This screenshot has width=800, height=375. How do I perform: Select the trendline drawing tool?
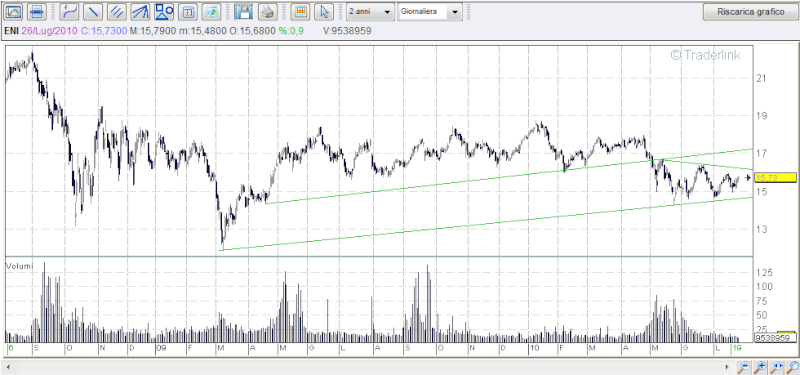pos(94,11)
